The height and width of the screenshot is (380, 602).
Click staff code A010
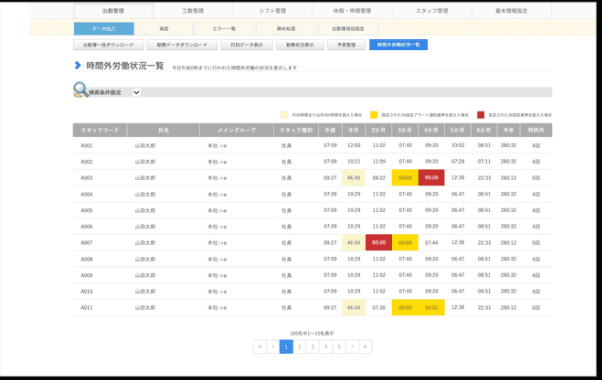point(86,291)
